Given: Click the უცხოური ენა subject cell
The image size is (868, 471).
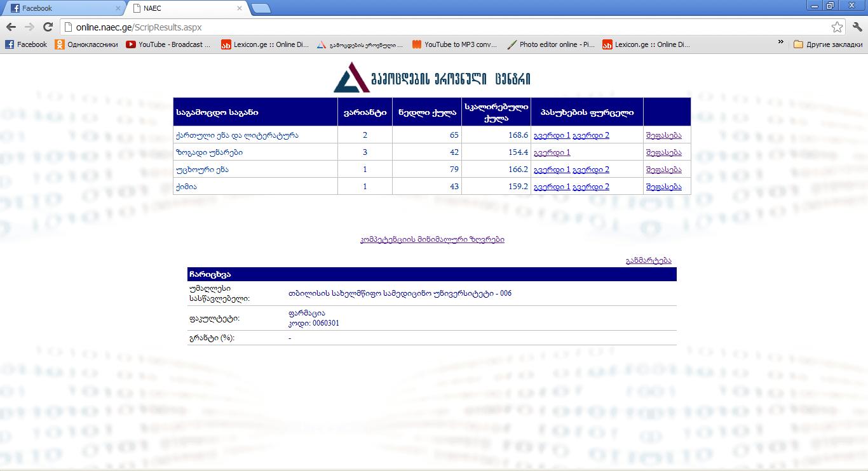Looking at the screenshot, I should click(x=255, y=169).
